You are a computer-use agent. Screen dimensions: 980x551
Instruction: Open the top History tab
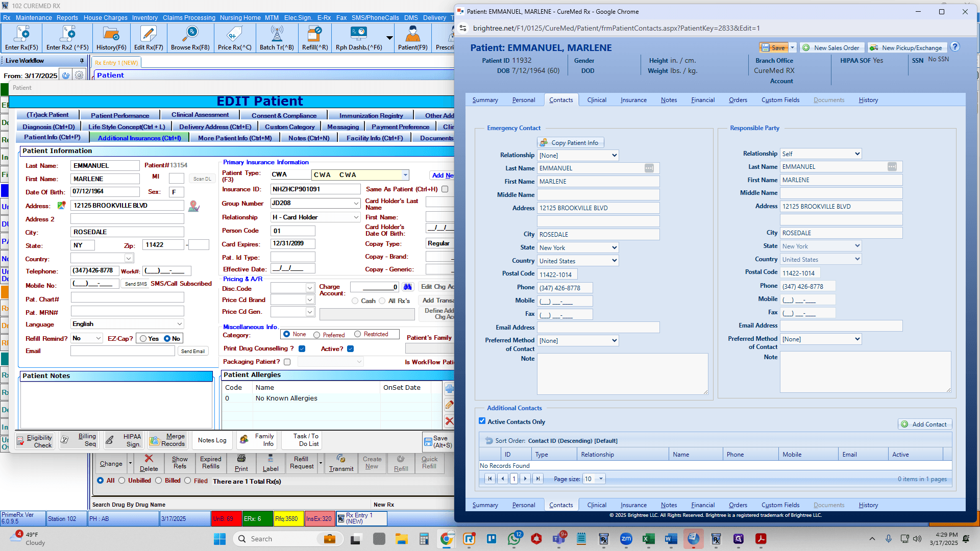point(868,100)
